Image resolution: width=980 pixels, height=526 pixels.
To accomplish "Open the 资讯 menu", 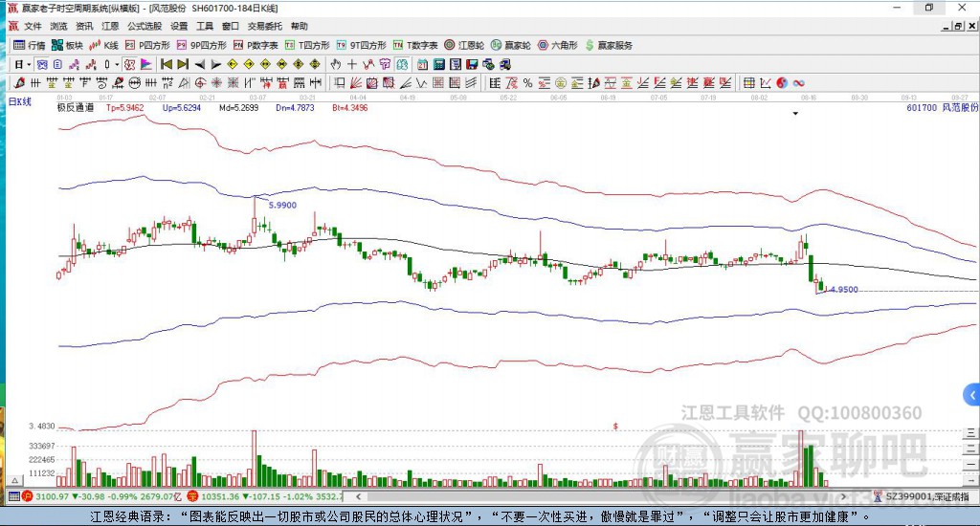I will (84, 26).
